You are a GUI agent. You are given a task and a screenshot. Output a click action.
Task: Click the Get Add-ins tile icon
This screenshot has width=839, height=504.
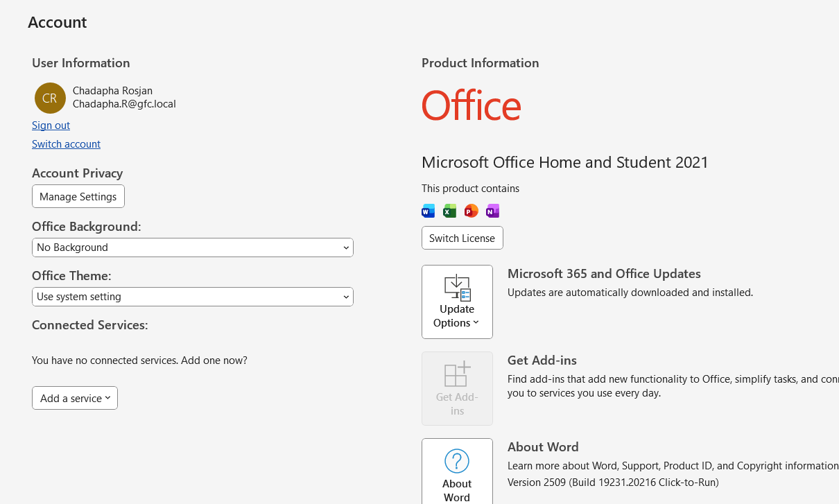tap(457, 388)
